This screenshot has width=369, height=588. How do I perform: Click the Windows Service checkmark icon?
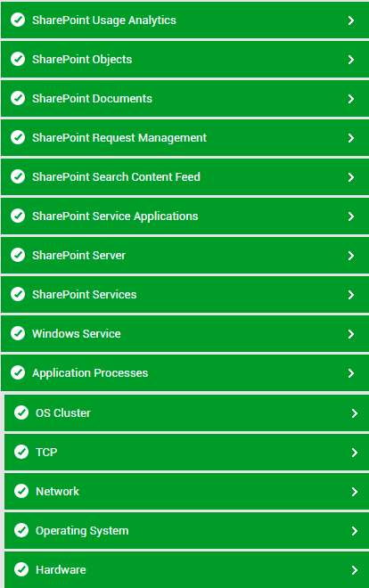coord(18,333)
